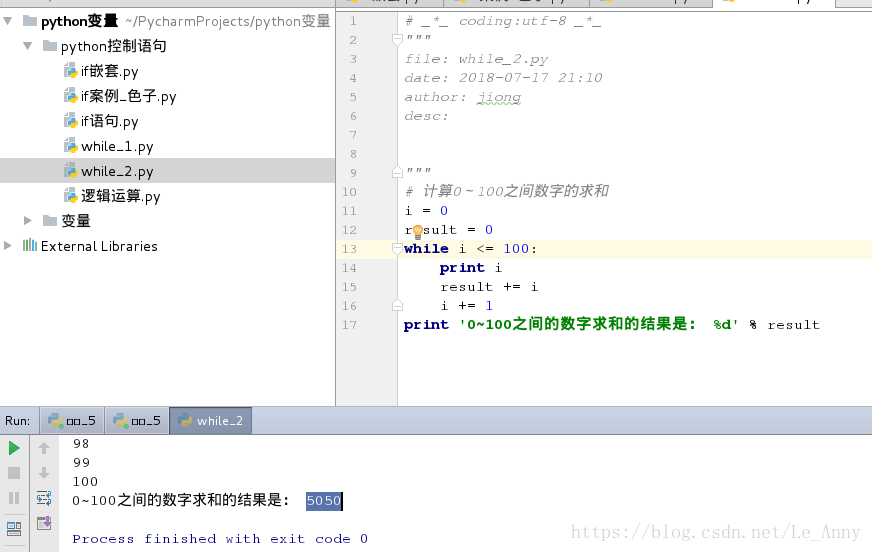Select 逻辑运算.py file
Viewport: 872px width, 552px height.
point(121,196)
